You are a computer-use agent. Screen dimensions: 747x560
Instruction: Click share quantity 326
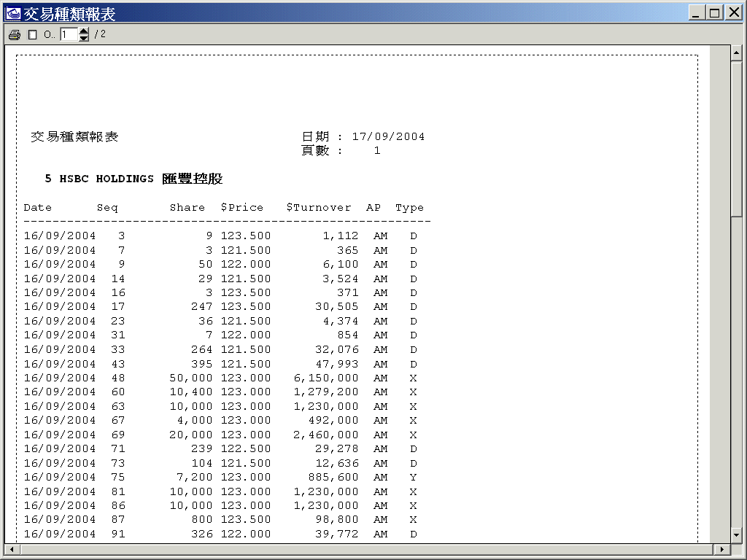click(202, 534)
